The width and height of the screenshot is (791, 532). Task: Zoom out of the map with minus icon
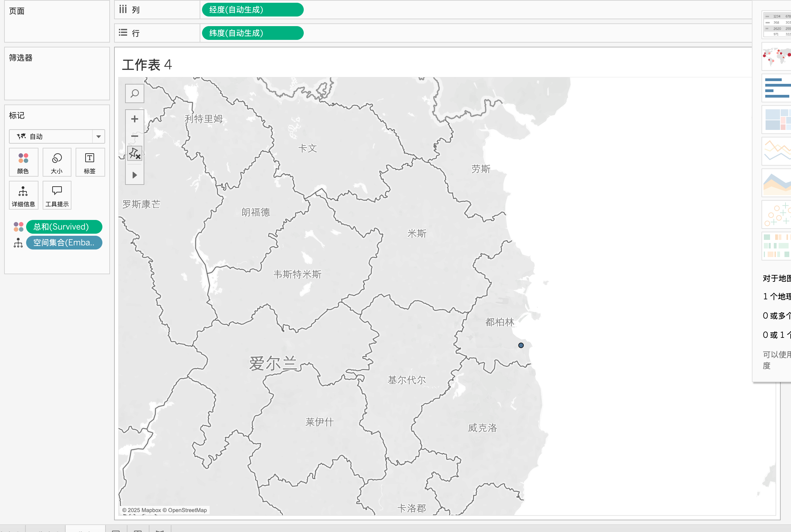[x=134, y=136]
